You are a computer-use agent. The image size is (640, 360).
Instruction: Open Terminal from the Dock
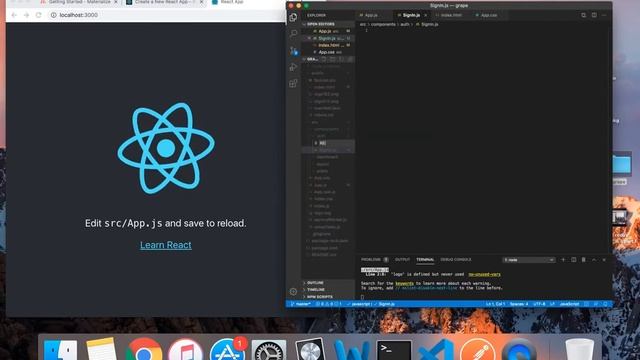pos(394,351)
